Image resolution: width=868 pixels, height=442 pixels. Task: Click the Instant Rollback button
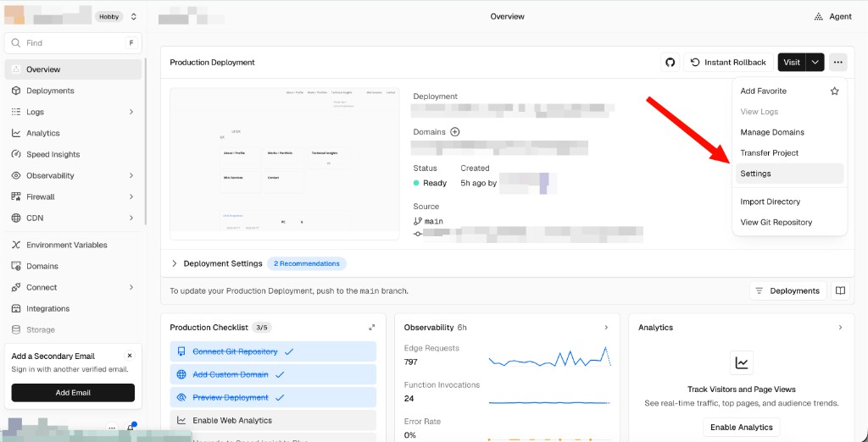tap(728, 63)
